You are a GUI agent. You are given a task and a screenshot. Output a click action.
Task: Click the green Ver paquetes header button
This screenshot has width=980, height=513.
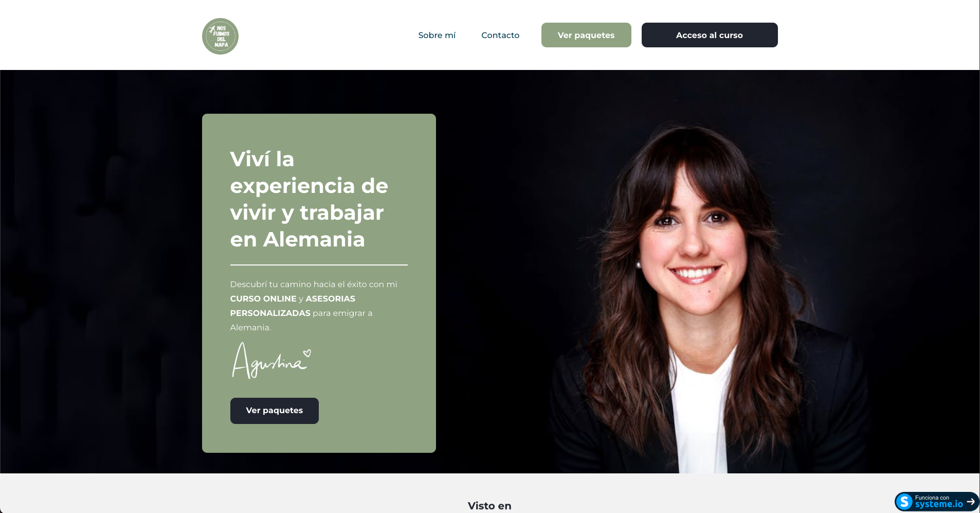click(586, 35)
